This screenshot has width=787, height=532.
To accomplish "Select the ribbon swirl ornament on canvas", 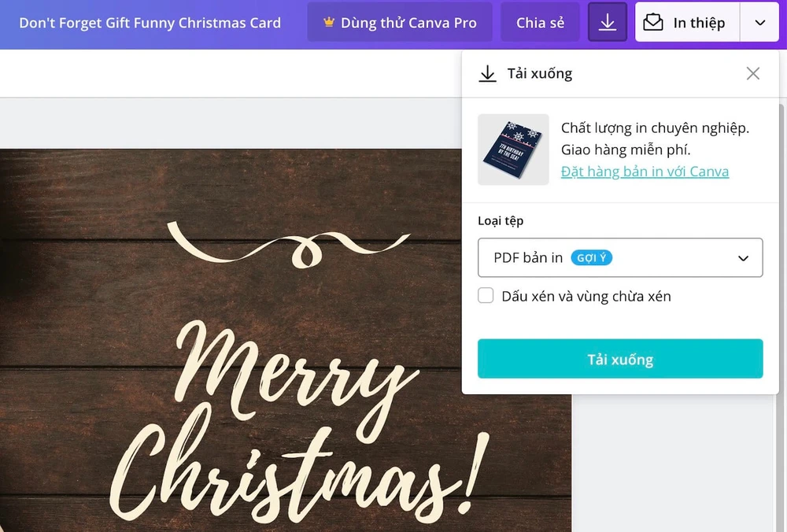I will click(287, 242).
